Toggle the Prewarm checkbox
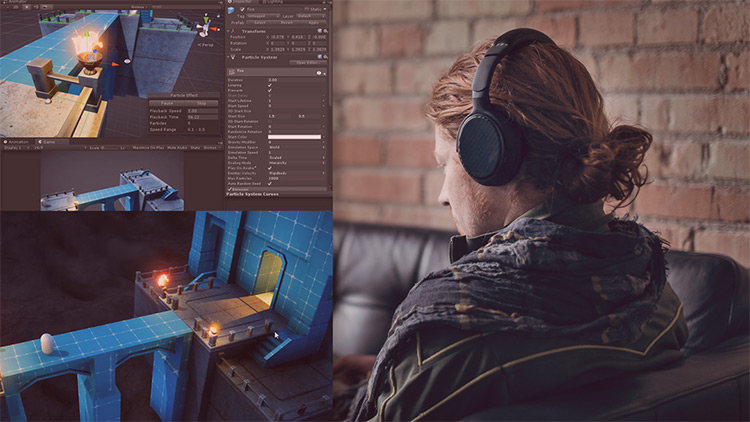Image resolution: width=750 pixels, height=422 pixels. 270,90
